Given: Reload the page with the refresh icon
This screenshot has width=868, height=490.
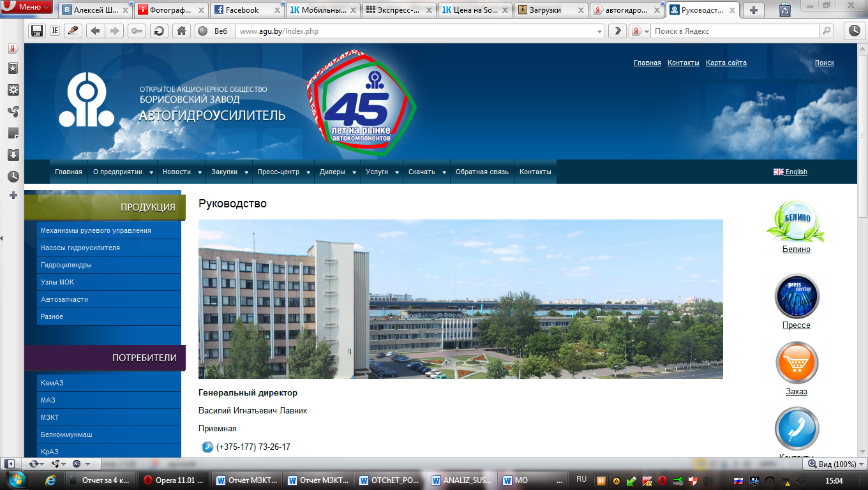Looking at the screenshot, I should point(159,31).
